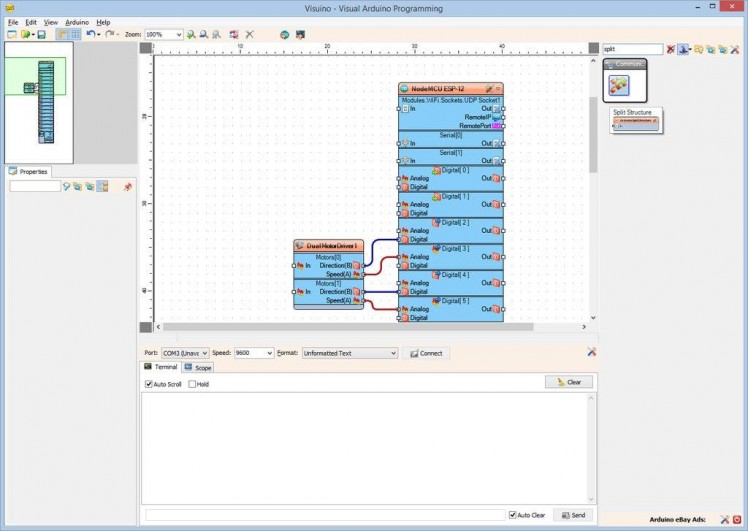Click the Undo arrow in toolbar
The height and width of the screenshot is (531, 748).
90,34
